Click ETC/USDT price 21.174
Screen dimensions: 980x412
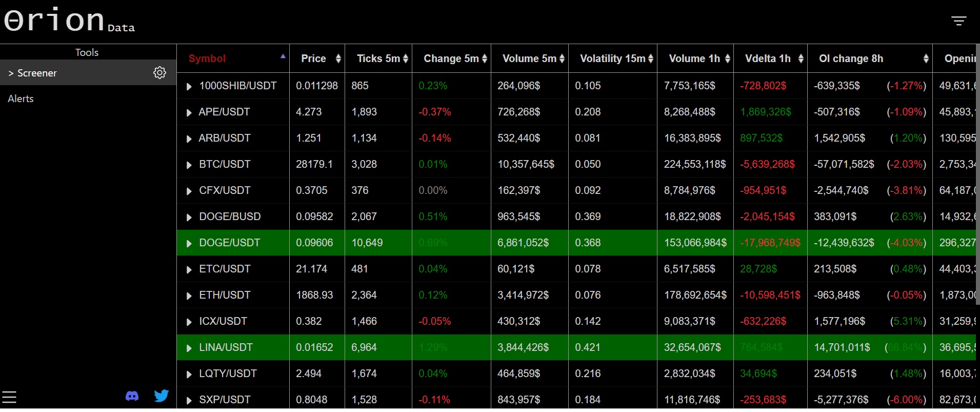311,269
